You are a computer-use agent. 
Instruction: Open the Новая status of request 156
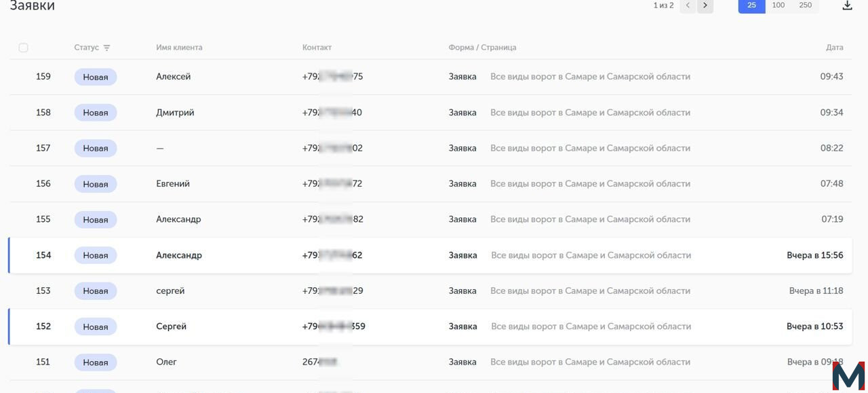[96, 184]
